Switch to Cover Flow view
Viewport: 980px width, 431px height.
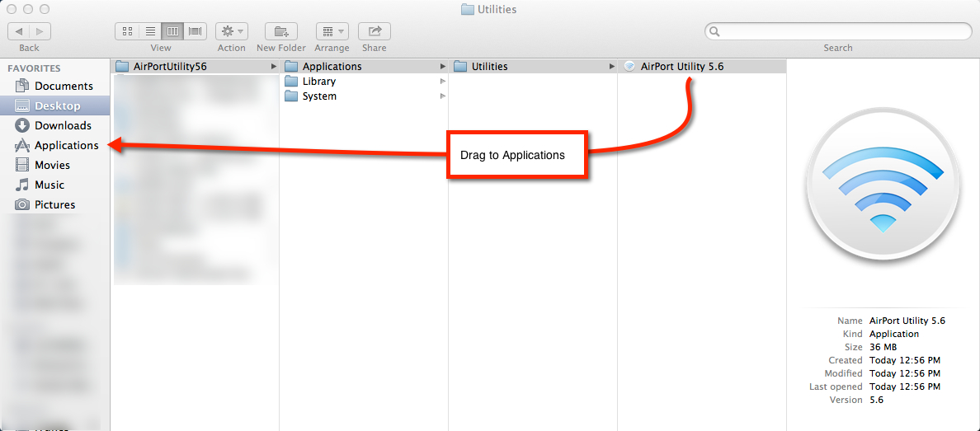tap(196, 31)
